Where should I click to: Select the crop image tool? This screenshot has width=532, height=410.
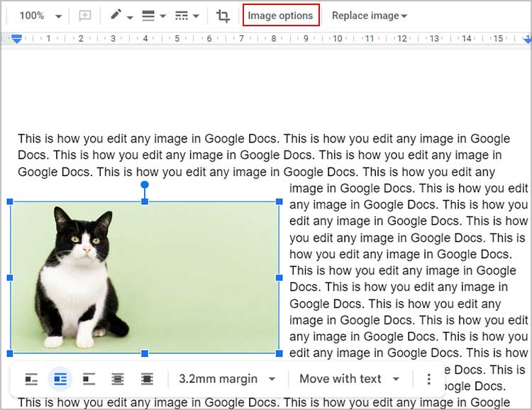pyautogui.click(x=223, y=16)
